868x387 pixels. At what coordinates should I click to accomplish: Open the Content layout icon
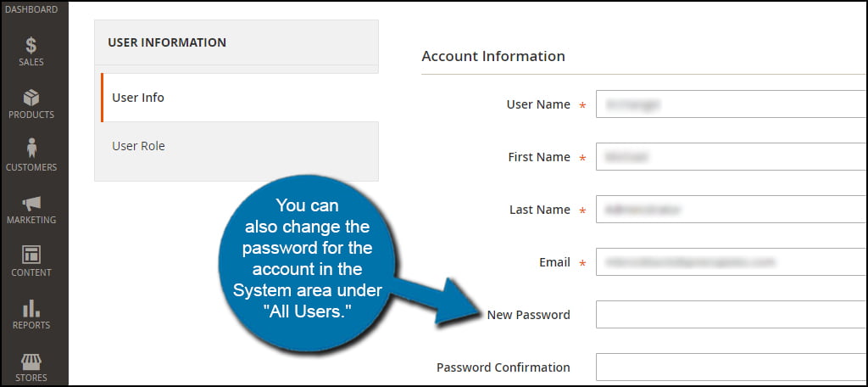click(x=31, y=255)
